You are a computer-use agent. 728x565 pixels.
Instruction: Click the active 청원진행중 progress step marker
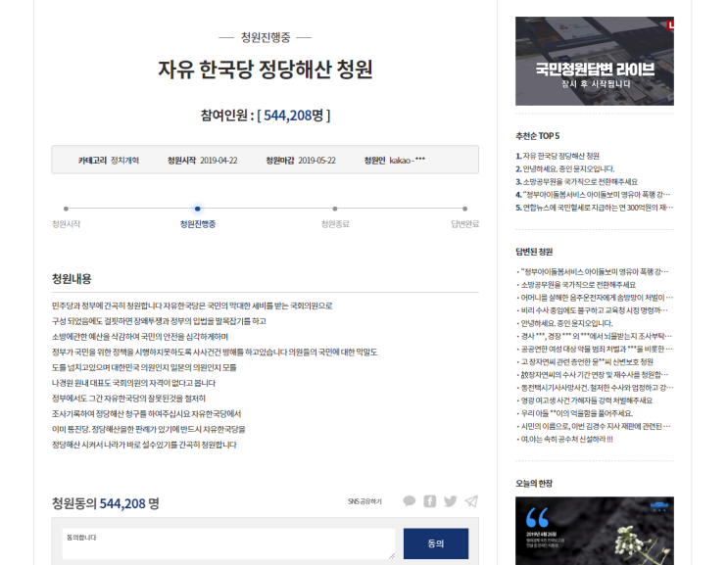click(197, 209)
